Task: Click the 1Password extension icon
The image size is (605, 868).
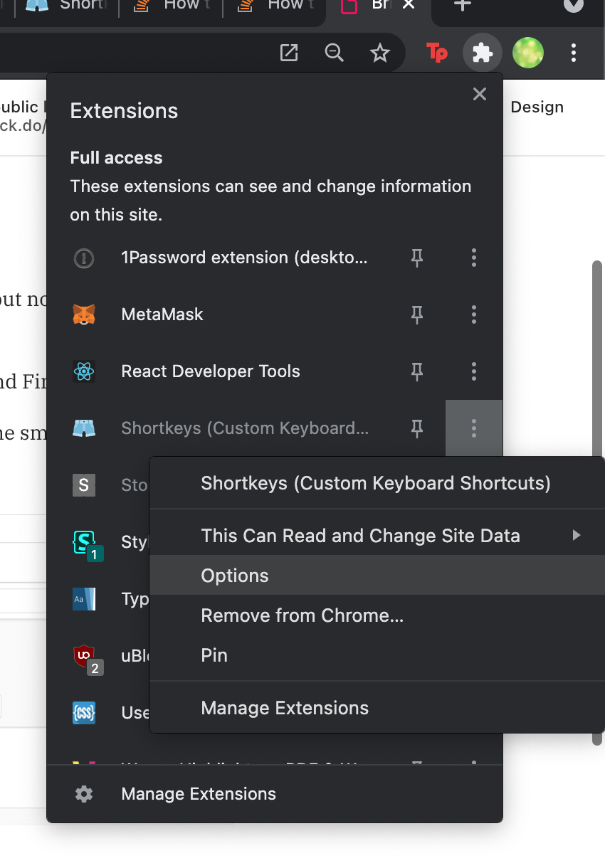Action: click(84, 258)
